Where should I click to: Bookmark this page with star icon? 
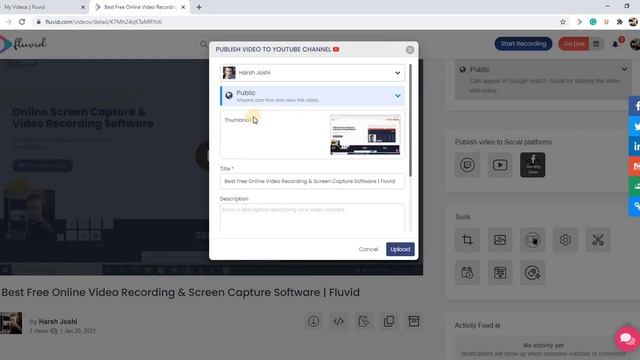563,22
